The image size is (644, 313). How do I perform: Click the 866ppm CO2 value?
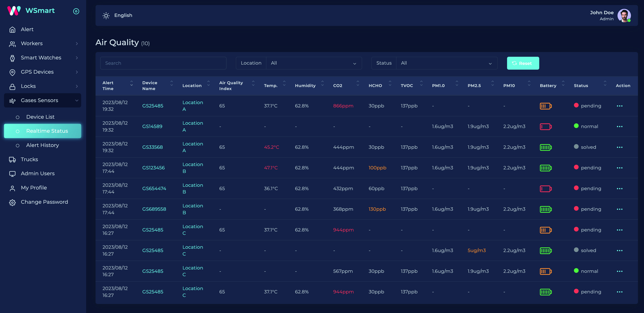point(343,106)
